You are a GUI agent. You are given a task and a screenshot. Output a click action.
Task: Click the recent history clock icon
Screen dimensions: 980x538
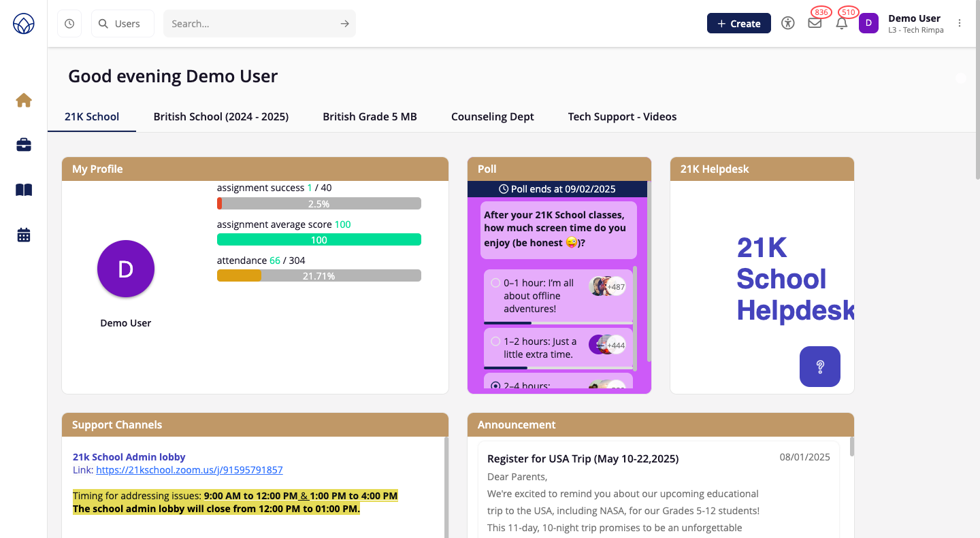click(x=69, y=24)
